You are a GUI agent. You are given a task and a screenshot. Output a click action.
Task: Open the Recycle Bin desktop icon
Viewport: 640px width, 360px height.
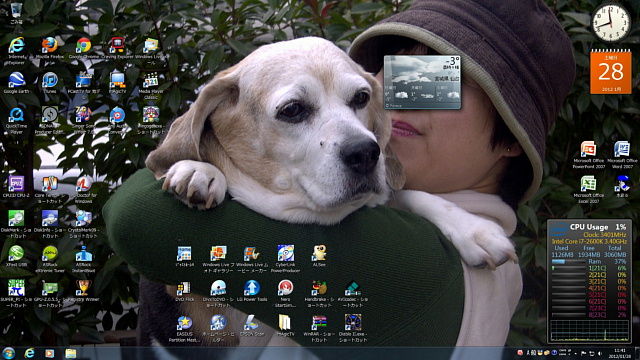(x=16, y=12)
